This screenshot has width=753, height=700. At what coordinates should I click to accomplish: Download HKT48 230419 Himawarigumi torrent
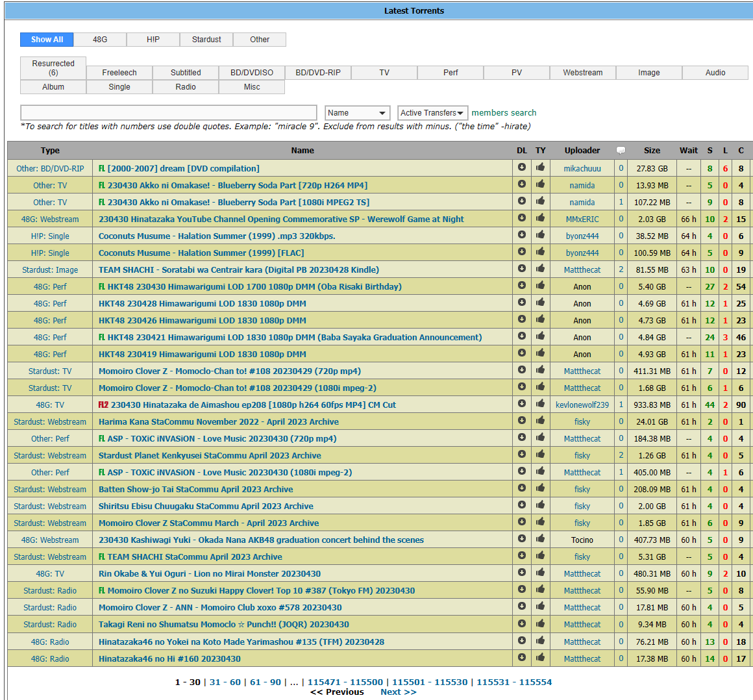pos(521,353)
